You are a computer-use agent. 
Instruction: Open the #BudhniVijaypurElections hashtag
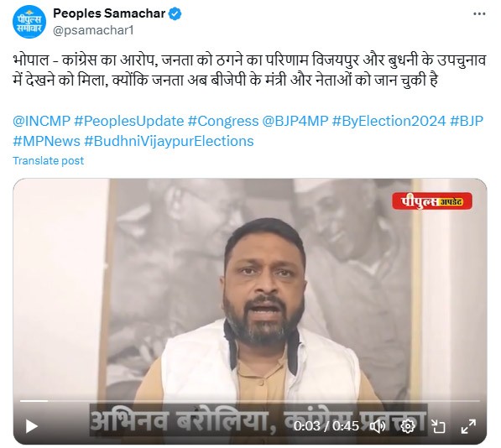tap(169, 142)
